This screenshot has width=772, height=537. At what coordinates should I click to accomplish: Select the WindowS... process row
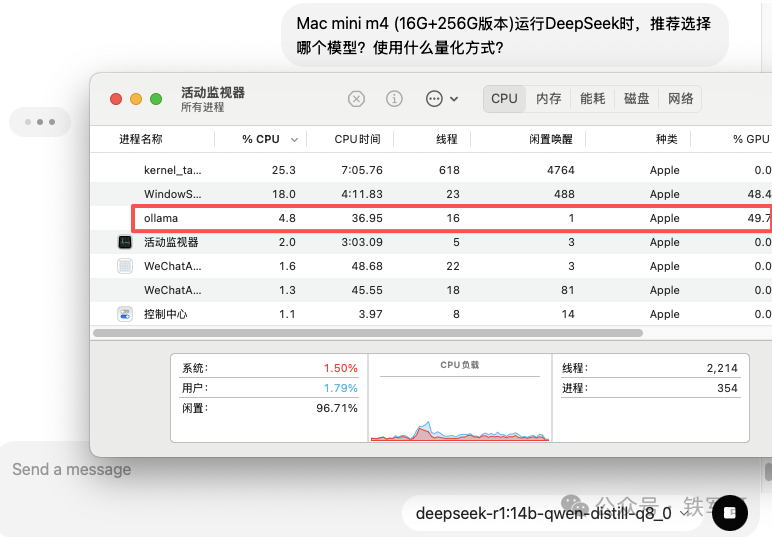click(431, 194)
